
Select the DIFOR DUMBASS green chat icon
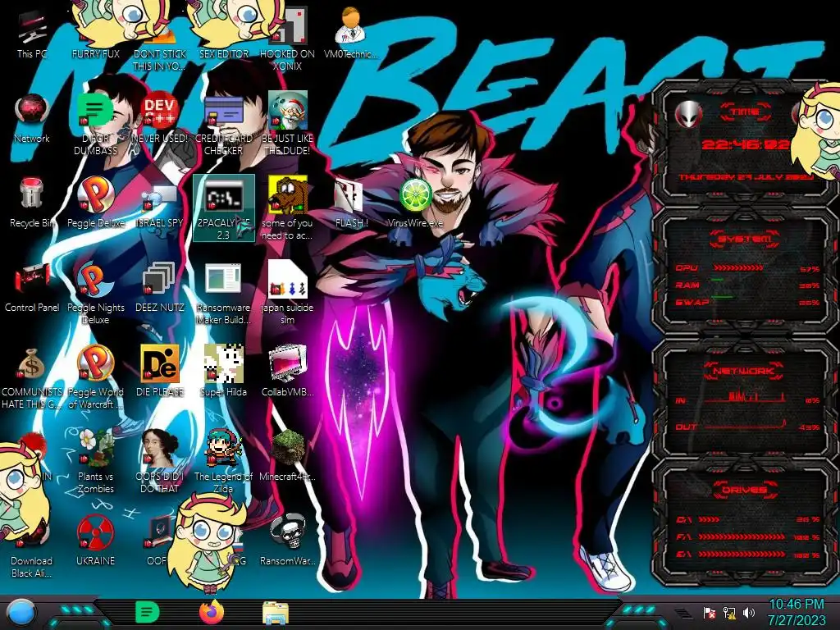pyautogui.click(x=95, y=124)
